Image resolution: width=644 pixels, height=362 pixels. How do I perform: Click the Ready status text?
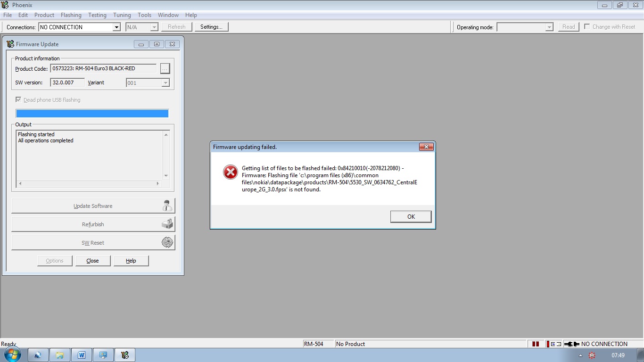(x=8, y=344)
